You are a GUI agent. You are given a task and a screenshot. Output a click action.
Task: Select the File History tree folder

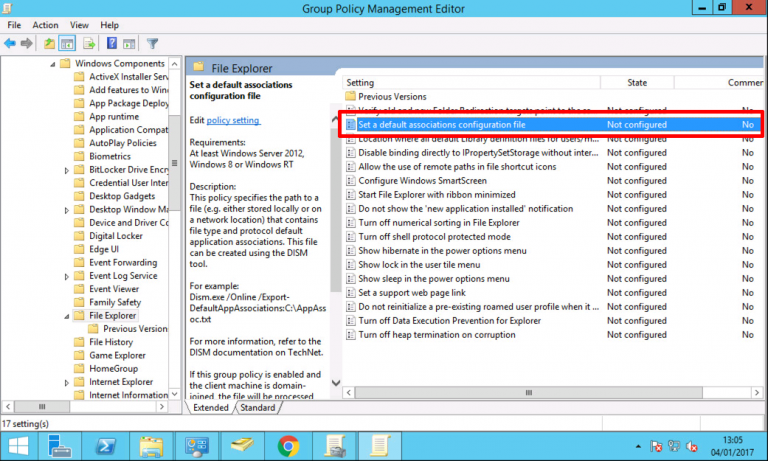click(x=103, y=341)
